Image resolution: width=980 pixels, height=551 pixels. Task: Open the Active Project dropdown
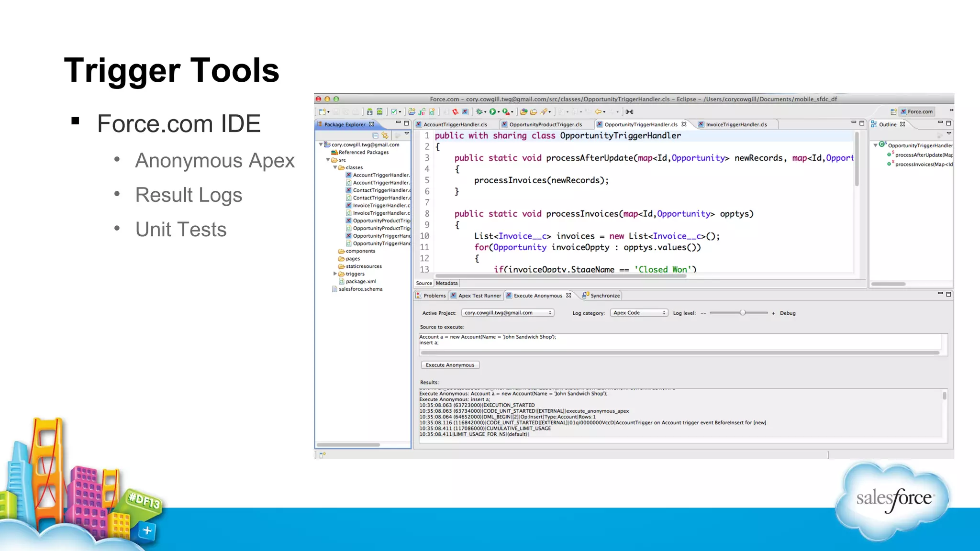pos(508,313)
